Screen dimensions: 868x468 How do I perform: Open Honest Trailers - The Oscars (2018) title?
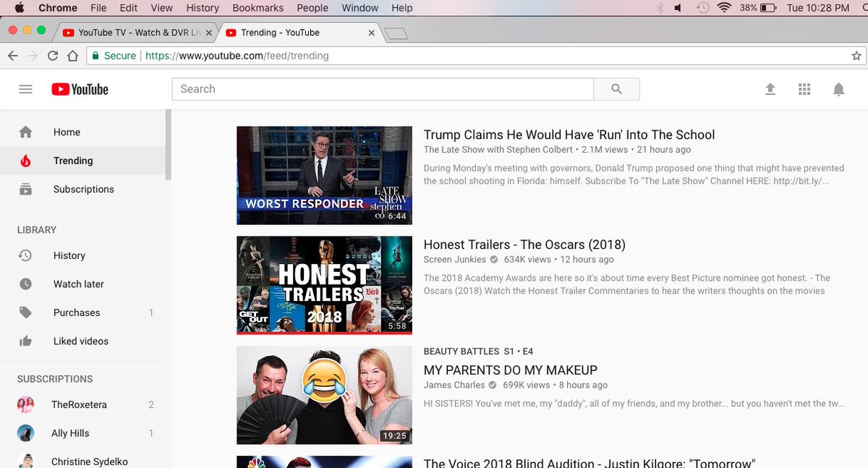pos(524,244)
